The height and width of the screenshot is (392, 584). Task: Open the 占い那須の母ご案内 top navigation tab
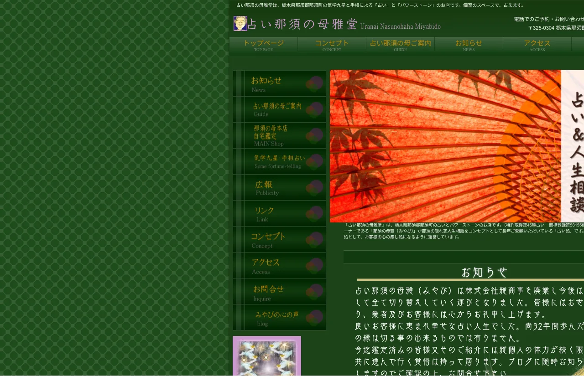point(401,45)
